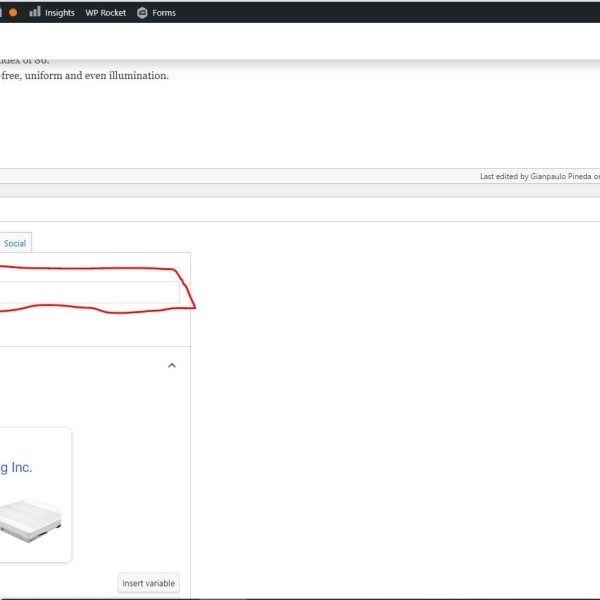Switch to the Social tab
This screenshot has width=600, height=600.
pos(15,243)
